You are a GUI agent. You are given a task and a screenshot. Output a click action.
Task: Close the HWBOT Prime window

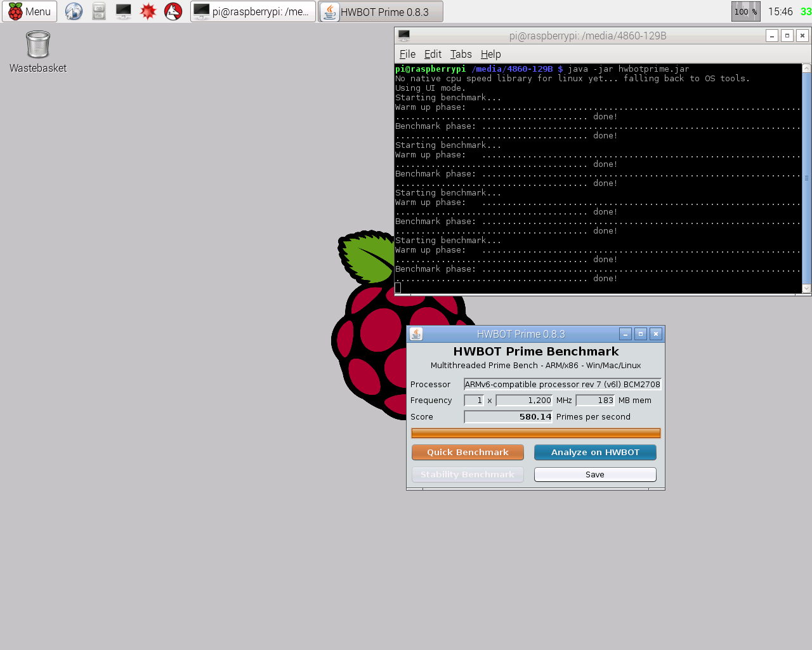click(656, 334)
